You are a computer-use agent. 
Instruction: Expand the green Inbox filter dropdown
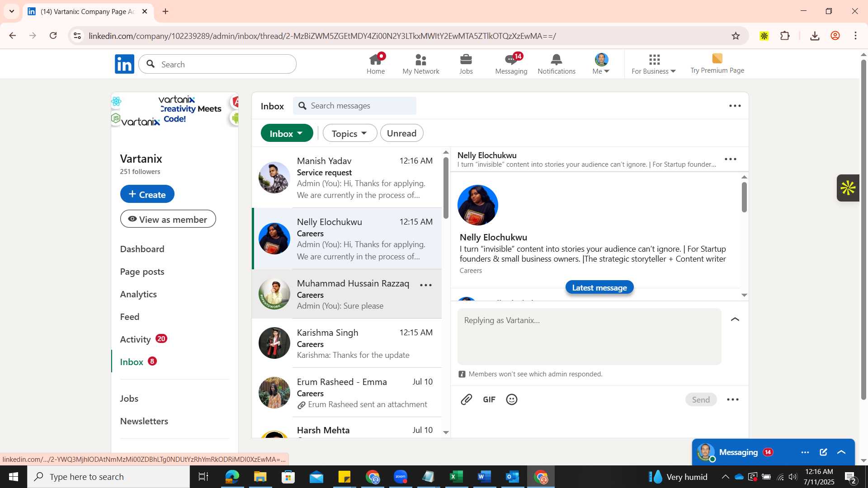(x=287, y=133)
